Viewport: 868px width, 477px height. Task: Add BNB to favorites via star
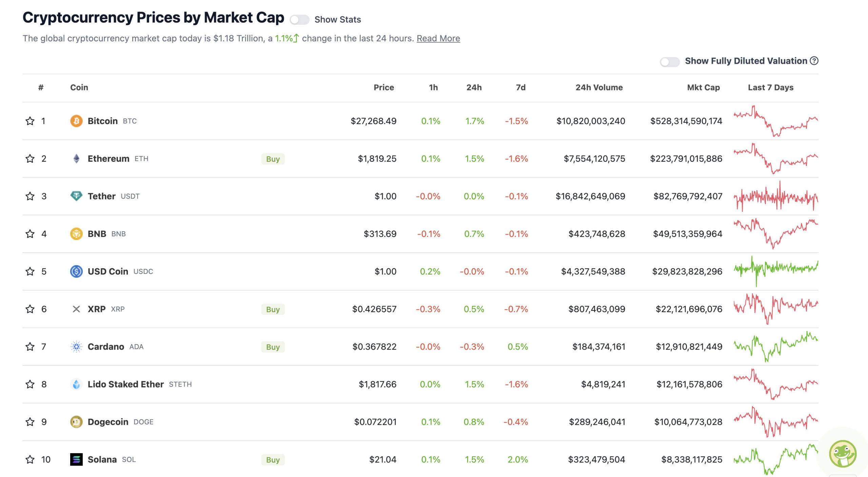30,234
